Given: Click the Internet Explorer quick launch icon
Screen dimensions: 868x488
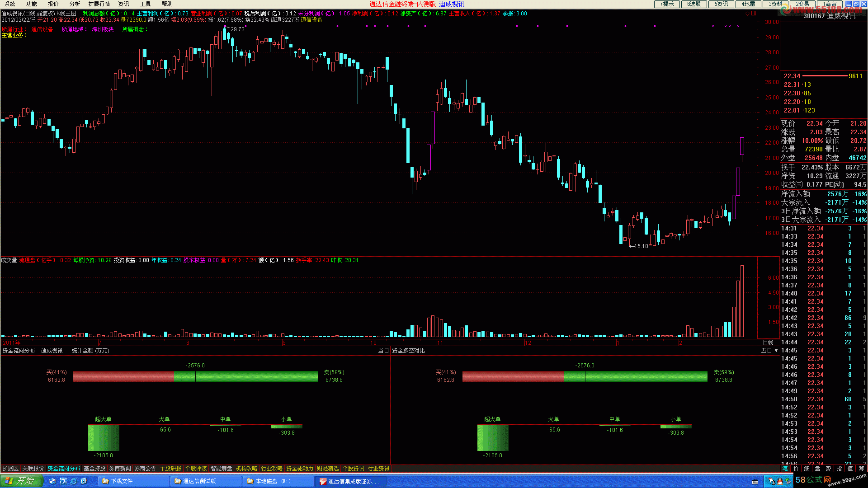Looking at the screenshot, I should pyautogui.click(x=73, y=481).
